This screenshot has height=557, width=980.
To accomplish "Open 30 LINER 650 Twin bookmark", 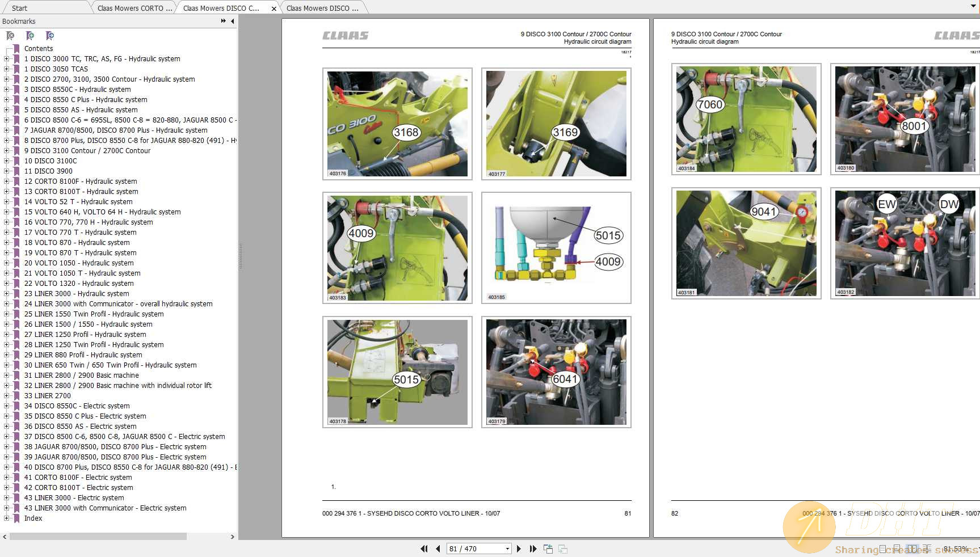I will tap(111, 365).
